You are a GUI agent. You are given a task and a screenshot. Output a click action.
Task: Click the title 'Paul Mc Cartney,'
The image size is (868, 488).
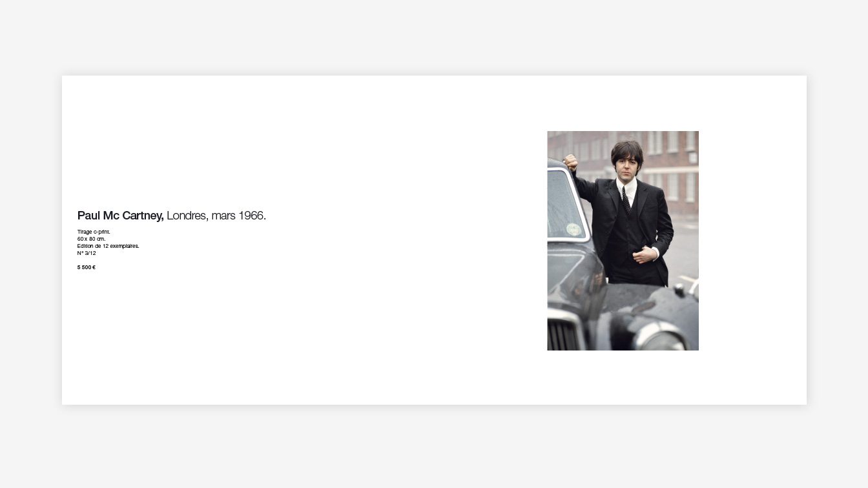[x=120, y=216]
